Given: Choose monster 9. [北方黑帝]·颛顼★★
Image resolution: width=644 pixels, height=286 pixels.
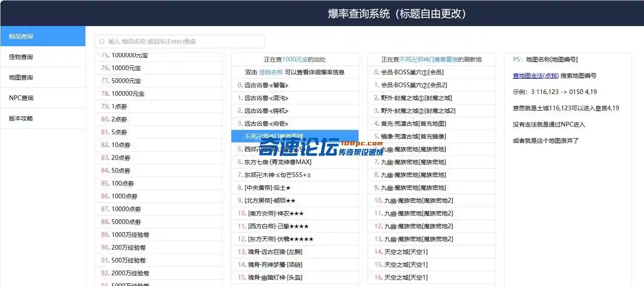Looking at the screenshot, I should [295, 200].
